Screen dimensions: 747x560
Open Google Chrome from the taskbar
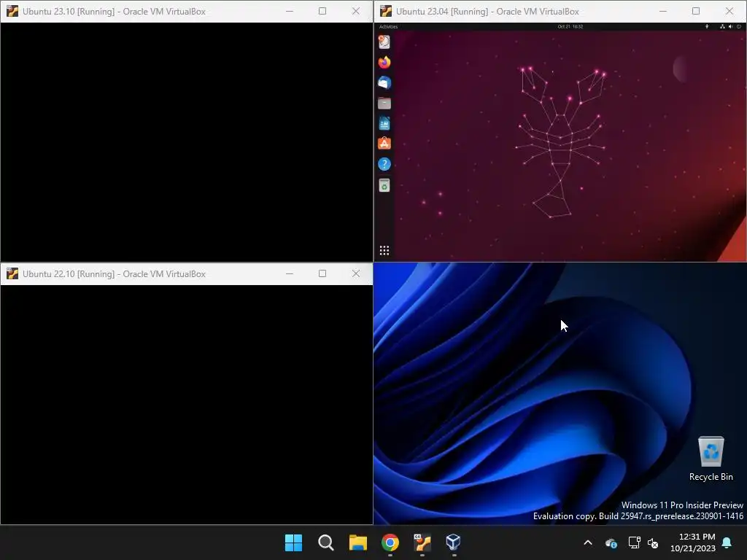point(390,542)
